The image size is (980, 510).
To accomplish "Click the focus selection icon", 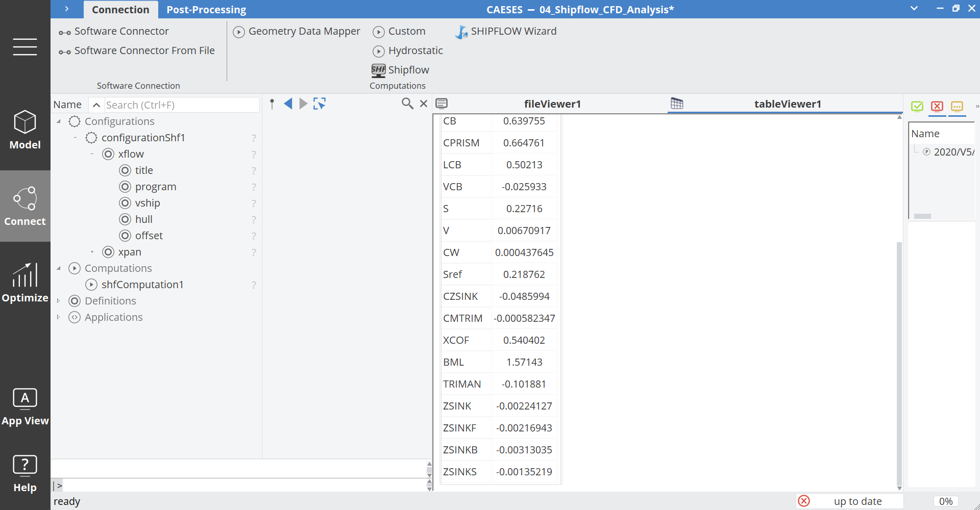I will (320, 104).
